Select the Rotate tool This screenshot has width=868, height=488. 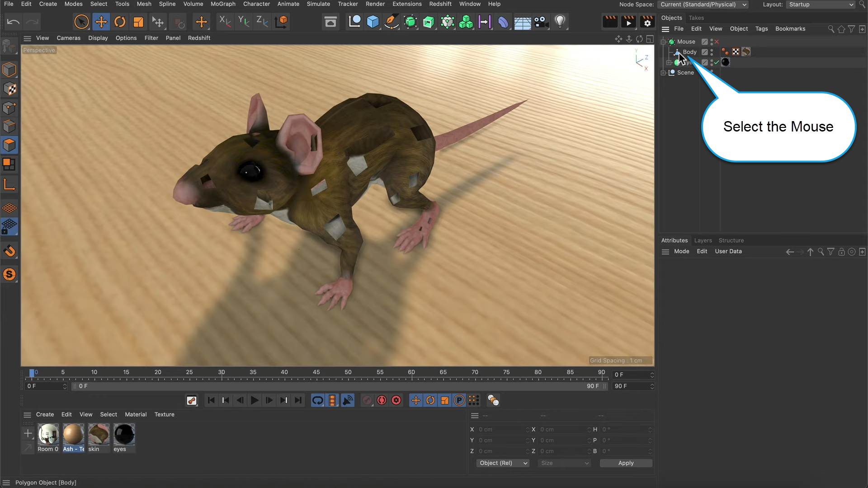pyautogui.click(x=120, y=21)
